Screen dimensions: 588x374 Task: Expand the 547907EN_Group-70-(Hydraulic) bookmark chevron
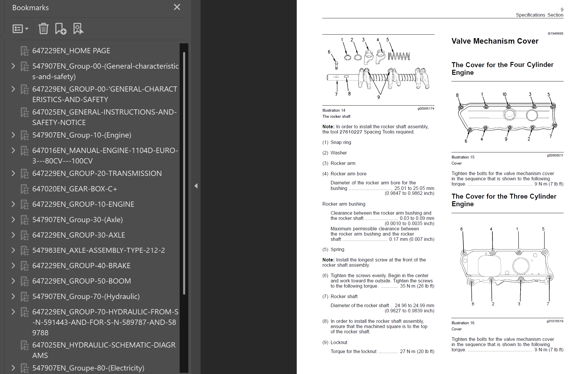pos(13,296)
